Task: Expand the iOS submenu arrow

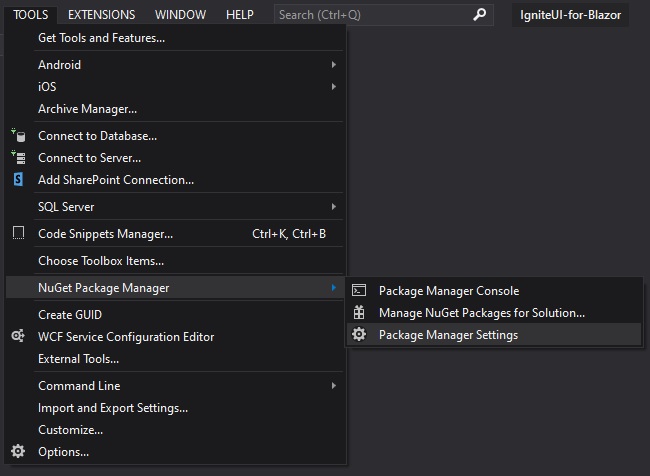Action: pos(333,87)
